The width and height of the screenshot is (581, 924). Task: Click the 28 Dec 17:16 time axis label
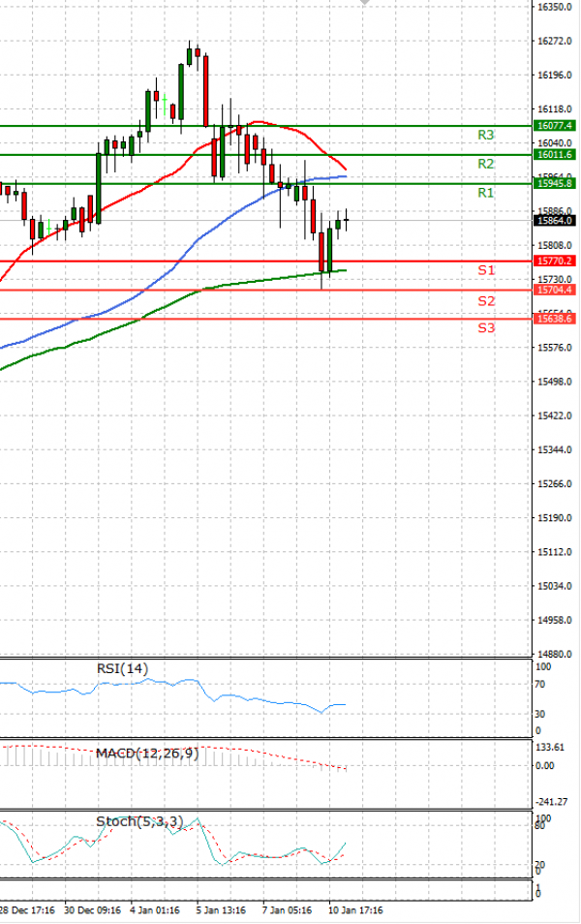click(27, 909)
